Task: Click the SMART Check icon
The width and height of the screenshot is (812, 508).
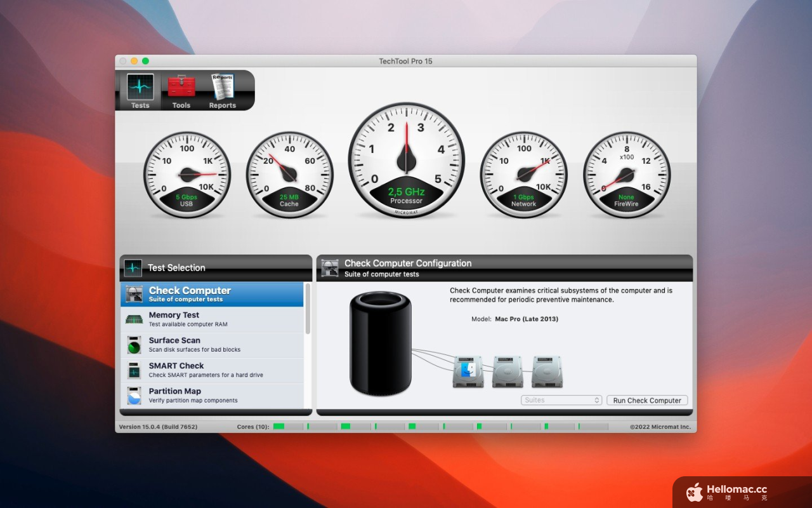Action: pos(134,371)
